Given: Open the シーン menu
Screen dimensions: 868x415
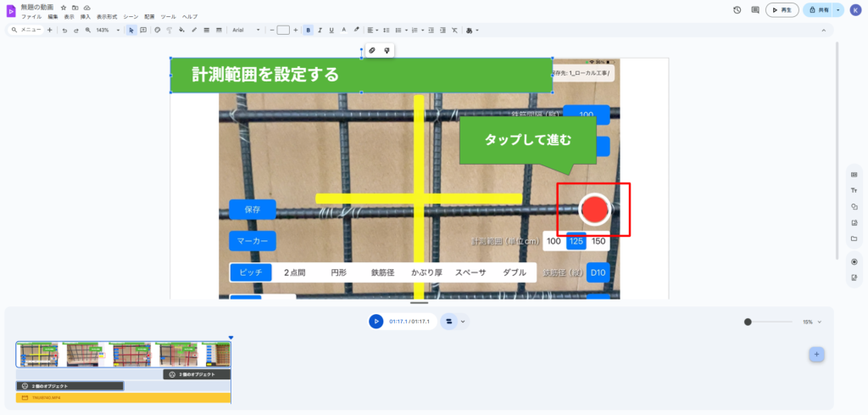Looking at the screenshot, I should tap(131, 16).
